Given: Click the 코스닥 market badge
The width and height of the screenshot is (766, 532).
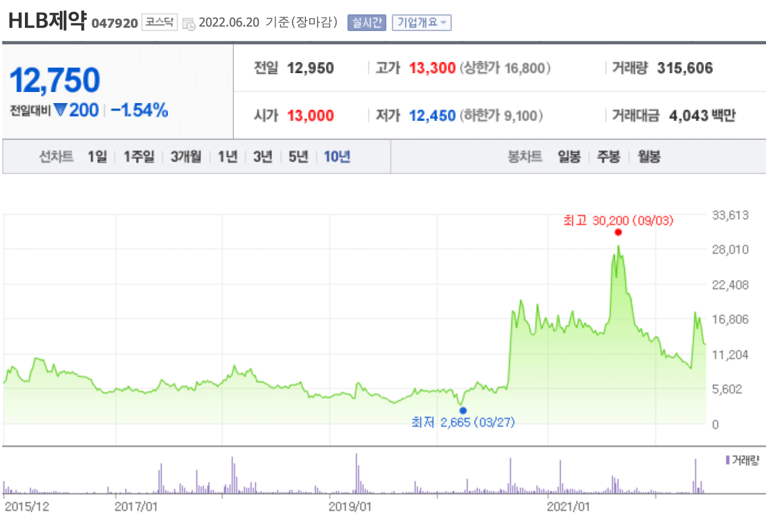Looking at the screenshot, I should 160,22.
